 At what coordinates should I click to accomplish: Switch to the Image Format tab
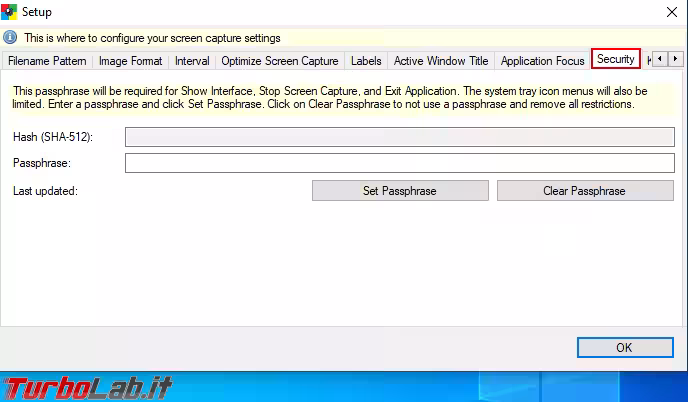[131, 61]
